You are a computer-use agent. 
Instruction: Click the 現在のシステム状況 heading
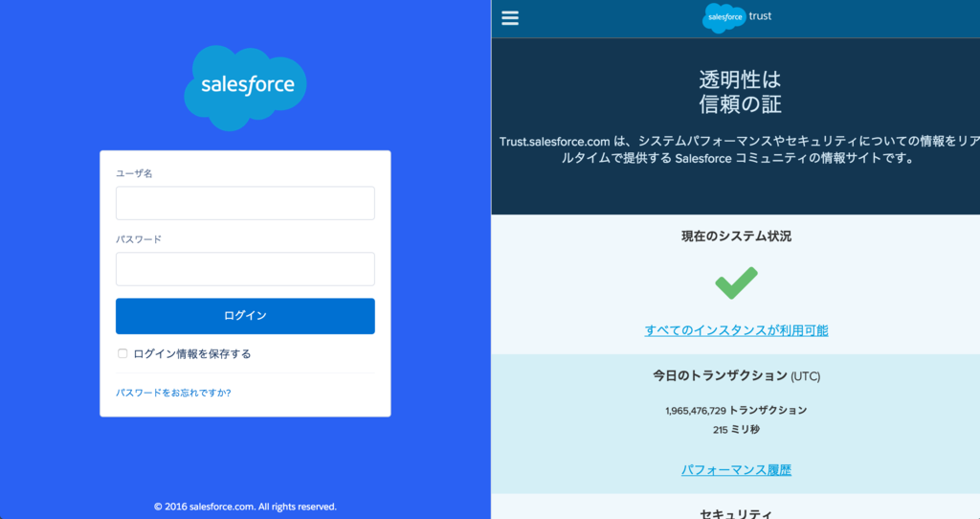pos(736,236)
